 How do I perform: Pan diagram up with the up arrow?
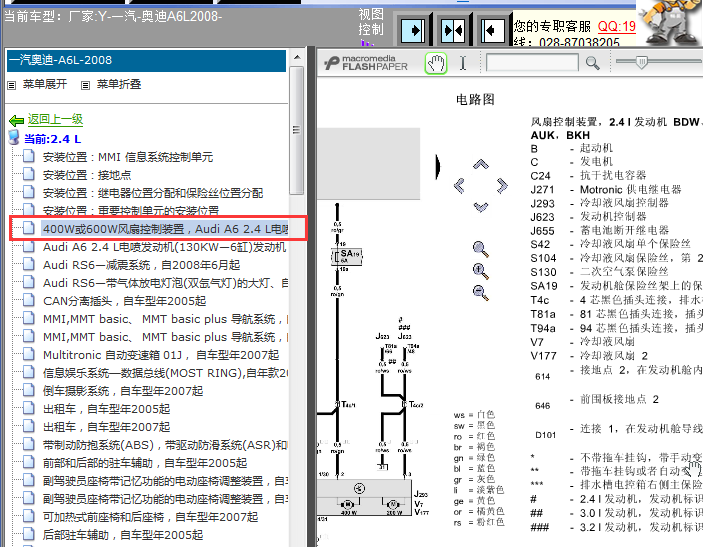coord(481,164)
